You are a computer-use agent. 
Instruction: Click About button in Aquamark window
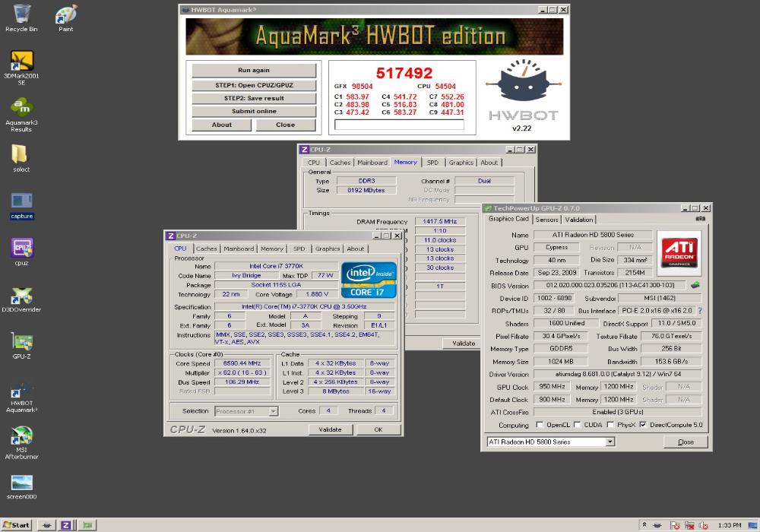pos(221,125)
